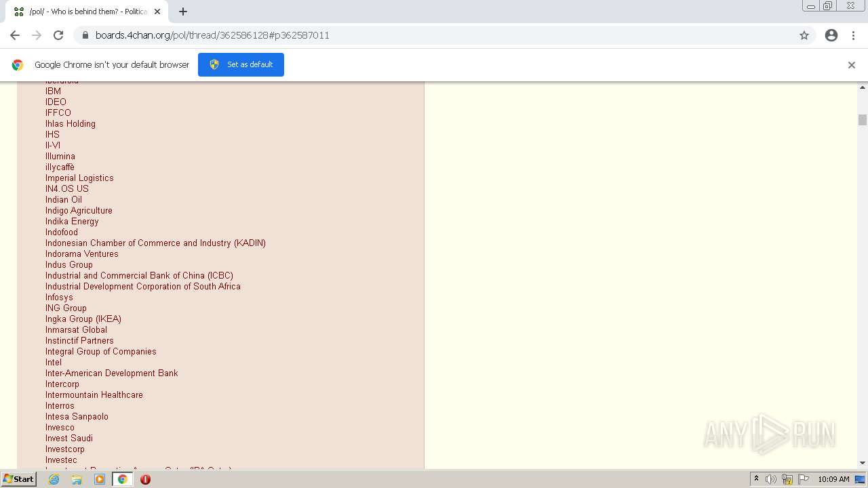Open the network status tray icon
The height and width of the screenshot is (488, 868).
[787, 479]
